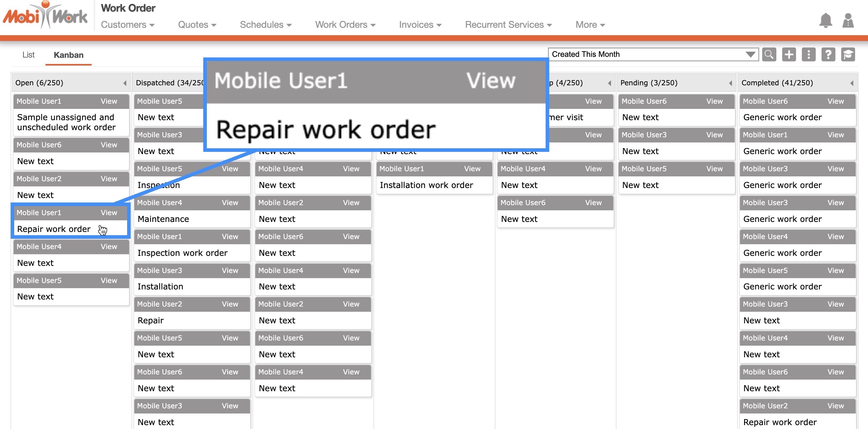Click View on Repair work order card
The image size is (868, 429).
pyautogui.click(x=109, y=213)
